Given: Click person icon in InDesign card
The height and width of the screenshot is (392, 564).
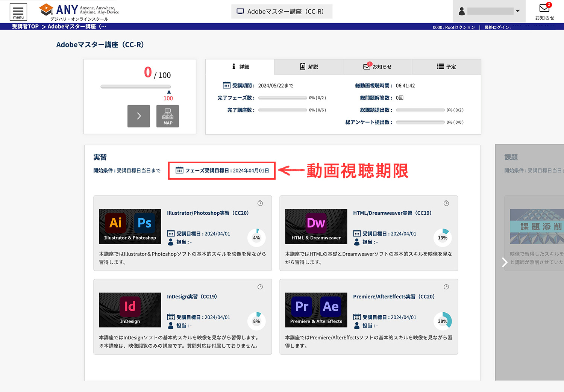Looking at the screenshot, I should click(x=171, y=325).
